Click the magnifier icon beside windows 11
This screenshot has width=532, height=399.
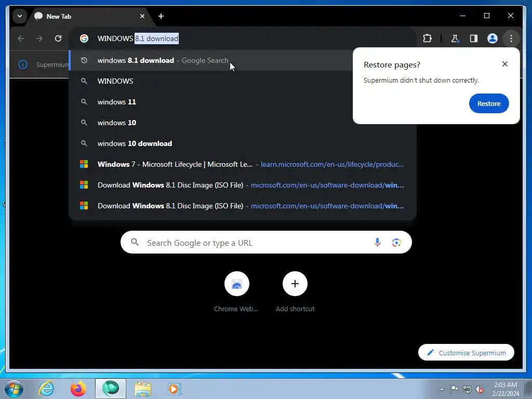pyautogui.click(x=84, y=102)
